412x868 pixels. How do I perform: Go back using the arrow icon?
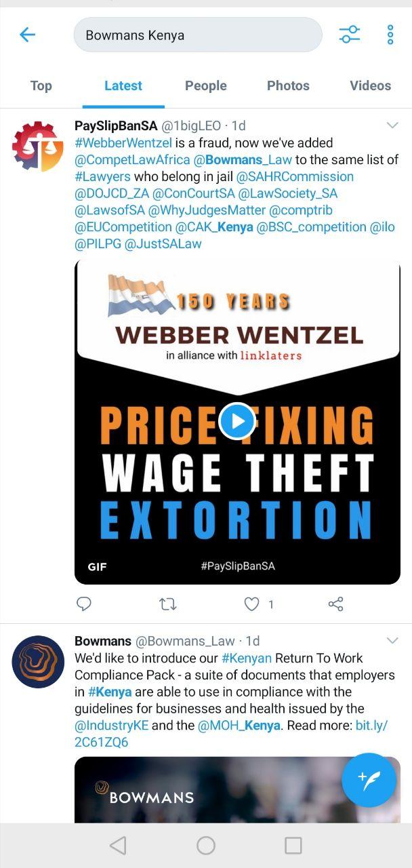pos(27,35)
